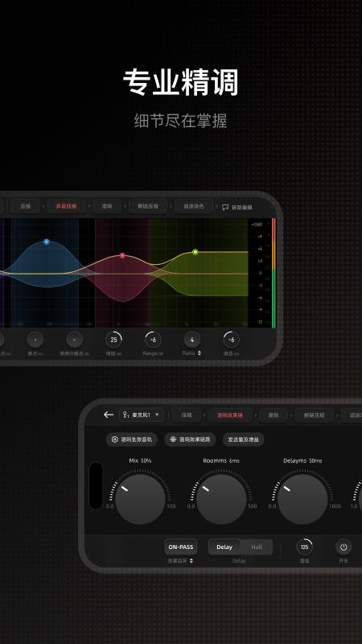The width and height of the screenshot is (362, 644).
Task: Open the 效果旁听 stepper arrows
Action: (x=191, y=560)
